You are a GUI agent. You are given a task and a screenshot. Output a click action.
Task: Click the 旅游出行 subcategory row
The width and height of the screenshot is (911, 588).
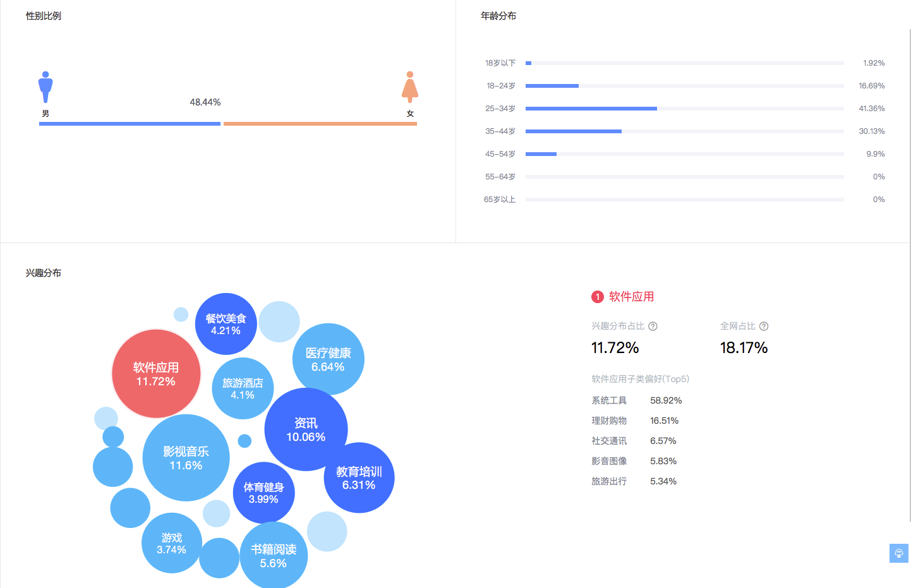click(634, 481)
